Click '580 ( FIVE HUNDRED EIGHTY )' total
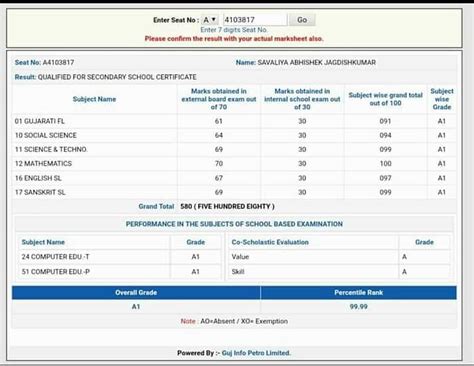 [x=227, y=206]
